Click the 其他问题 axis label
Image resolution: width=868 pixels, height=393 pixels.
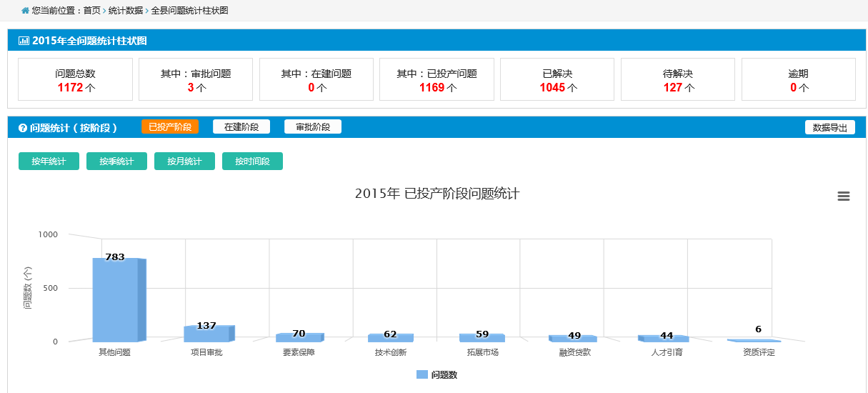[114, 352]
